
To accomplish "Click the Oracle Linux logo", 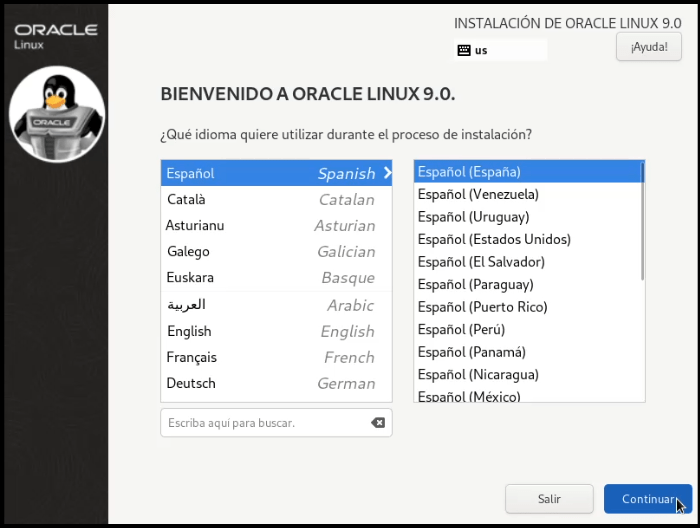I will 56,36.
